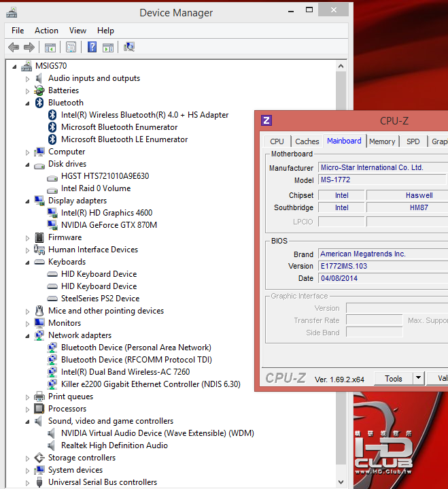This screenshot has height=489, width=448.
Task: Toggle the console tree toolbar icon
Action: (x=50, y=48)
